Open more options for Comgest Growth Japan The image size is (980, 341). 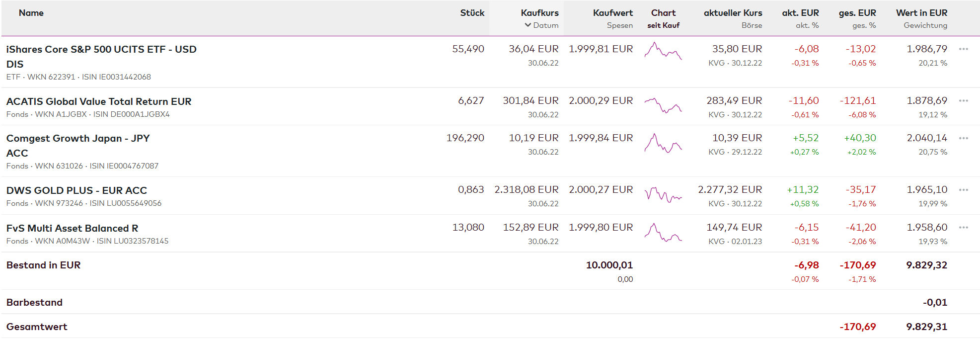coord(963,138)
